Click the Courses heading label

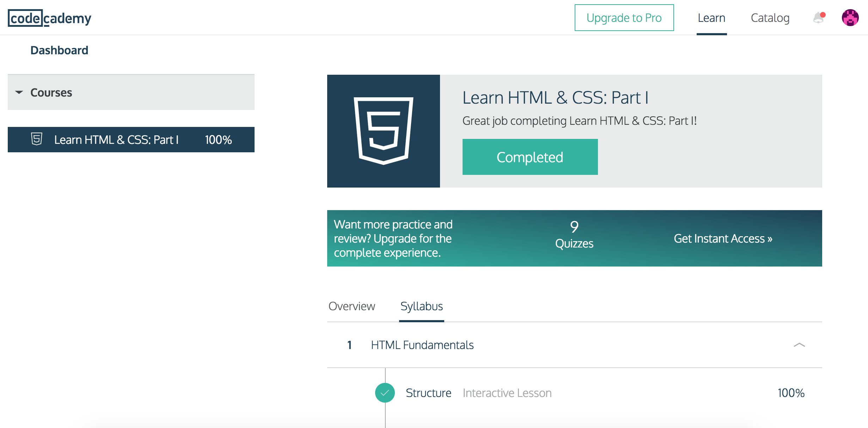click(x=51, y=92)
